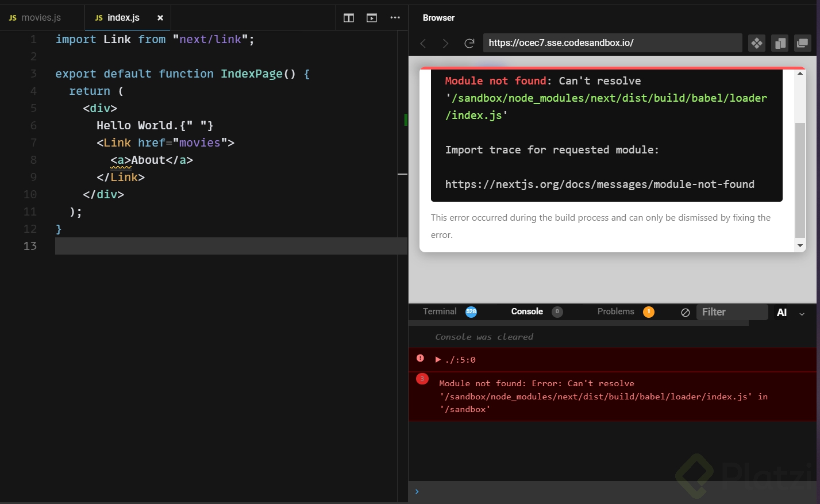820x504 pixels.
Task: Open the Terminal tab
Action: point(440,311)
